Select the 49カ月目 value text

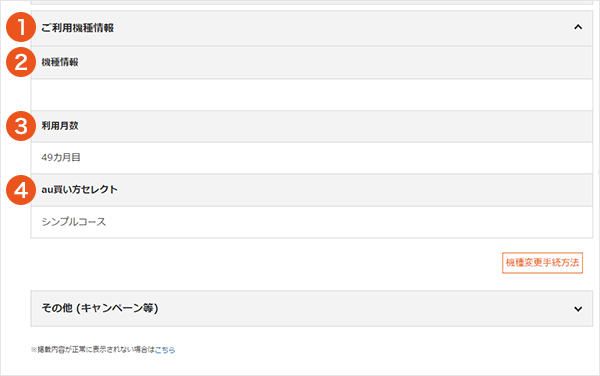pos(61,158)
